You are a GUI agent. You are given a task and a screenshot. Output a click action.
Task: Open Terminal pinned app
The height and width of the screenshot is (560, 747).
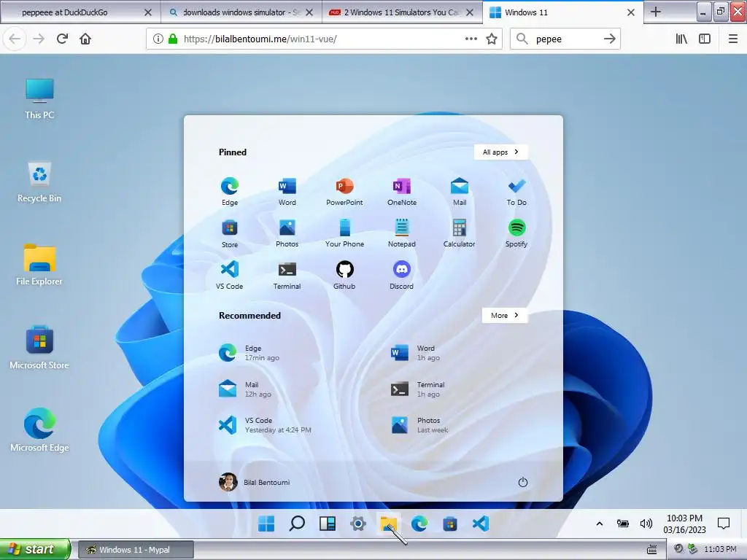tap(287, 275)
